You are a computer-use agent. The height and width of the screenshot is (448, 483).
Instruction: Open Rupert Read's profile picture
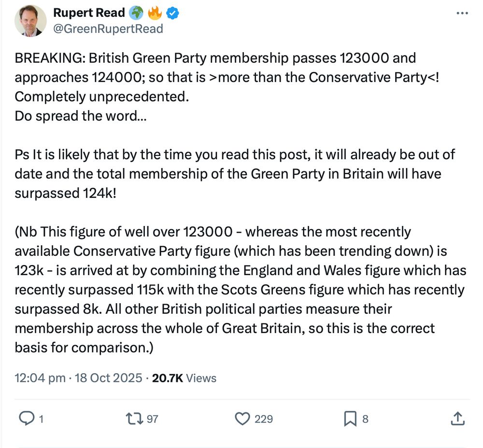pos(30,21)
